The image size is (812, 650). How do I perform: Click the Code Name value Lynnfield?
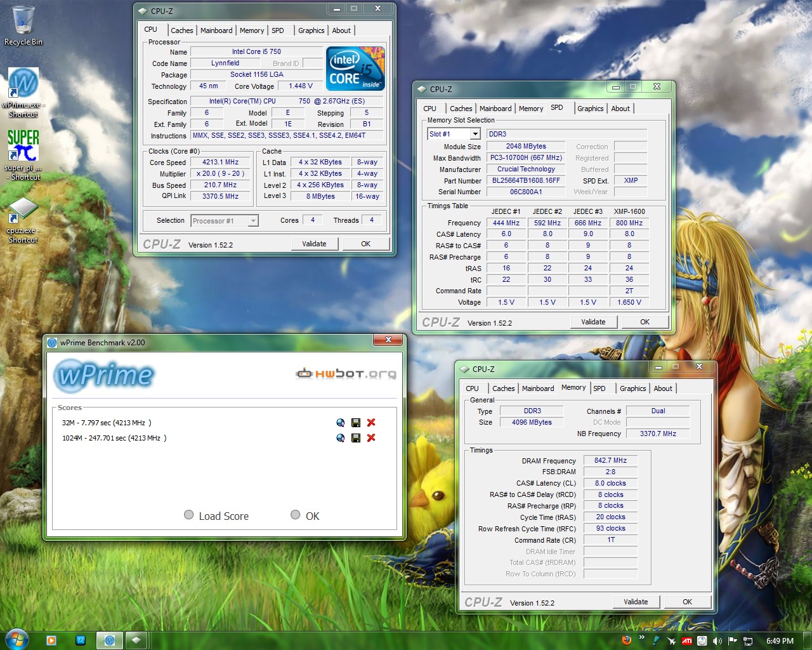[225, 63]
